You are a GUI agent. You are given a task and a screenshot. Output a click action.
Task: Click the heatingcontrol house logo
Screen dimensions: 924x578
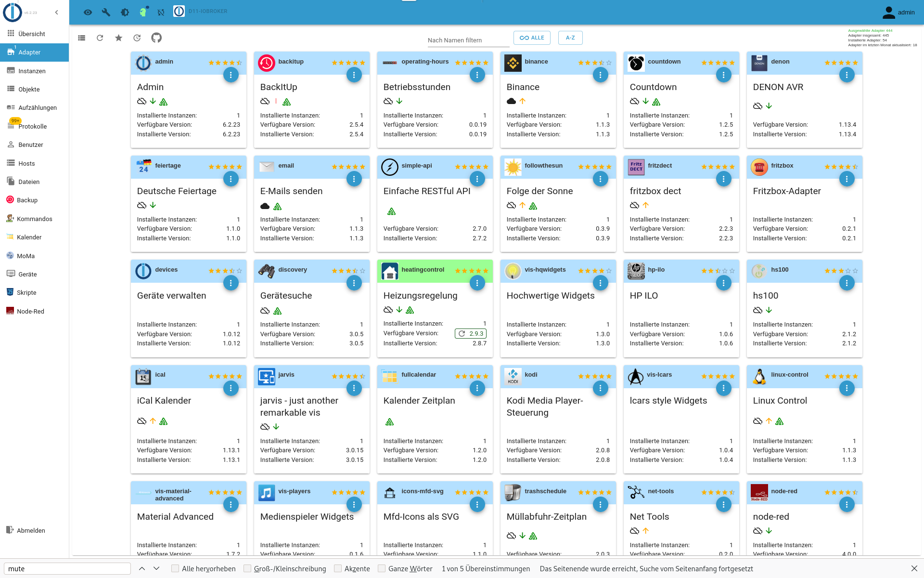tap(389, 271)
